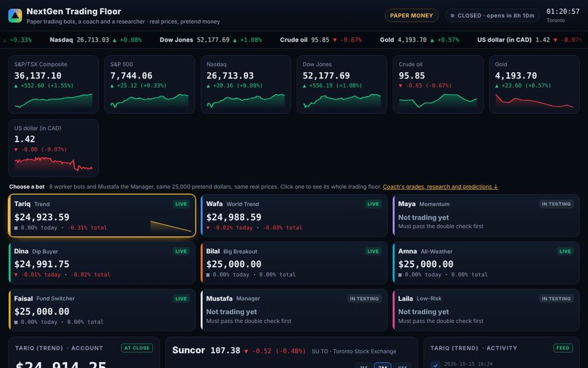Click the LIVE badge on Amna card
Screen dimensions: 588x368
[x=565, y=251]
